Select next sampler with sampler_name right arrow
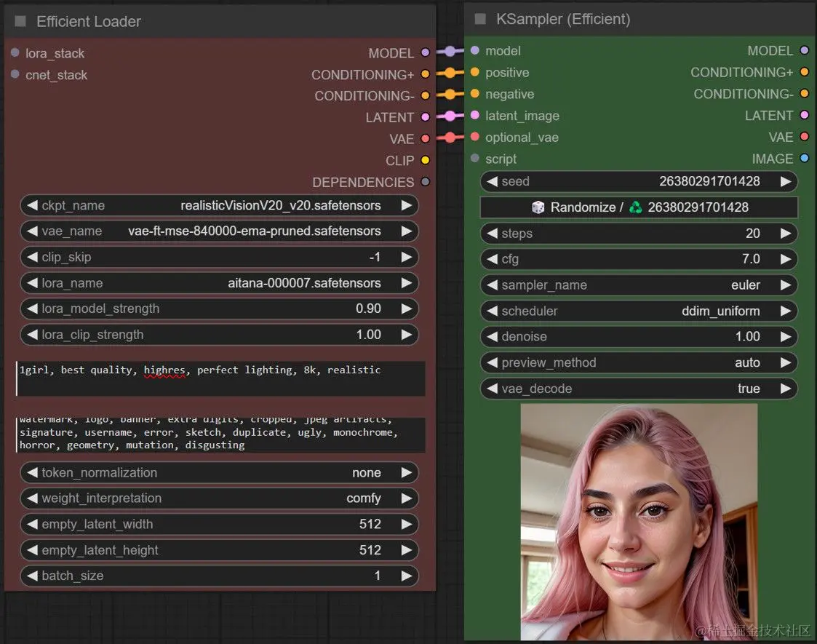Viewport: 817px width, 644px height. pyautogui.click(x=785, y=285)
